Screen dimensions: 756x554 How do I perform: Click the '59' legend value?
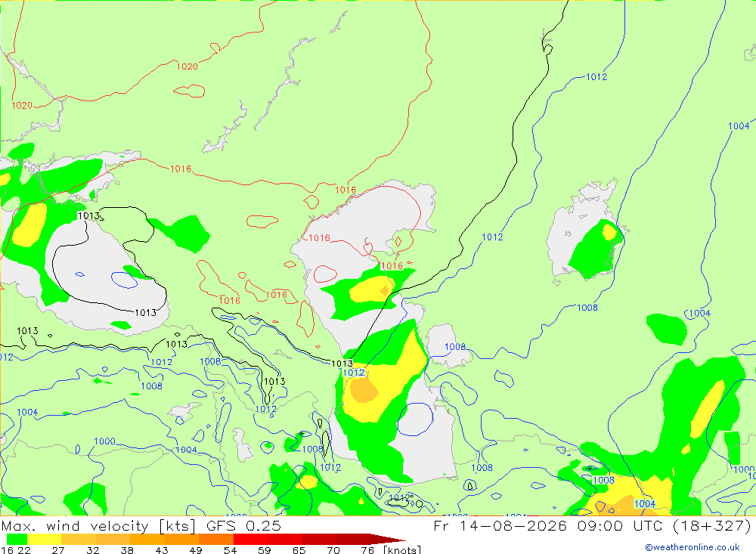[264, 550]
